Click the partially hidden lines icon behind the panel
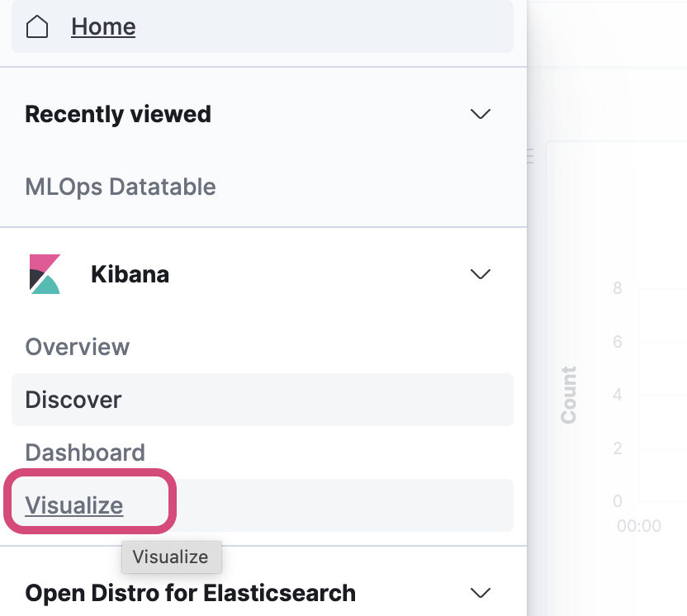The height and width of the screenshot is (616, 687). click(x=530, y=155)
